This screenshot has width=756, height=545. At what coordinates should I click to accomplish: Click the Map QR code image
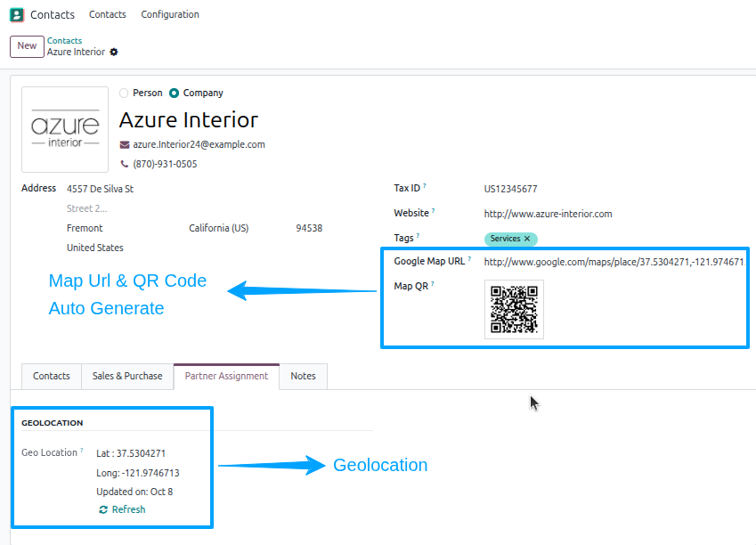(514, 310)
